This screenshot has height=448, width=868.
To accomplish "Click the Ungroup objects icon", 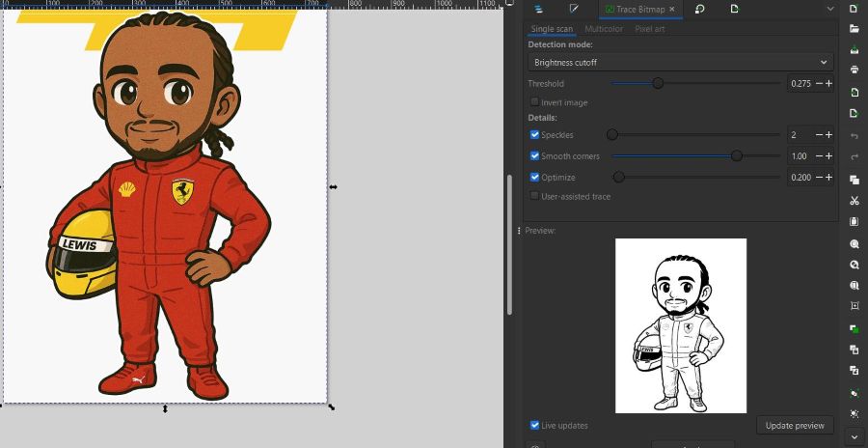I will click(x=854, y=413).
